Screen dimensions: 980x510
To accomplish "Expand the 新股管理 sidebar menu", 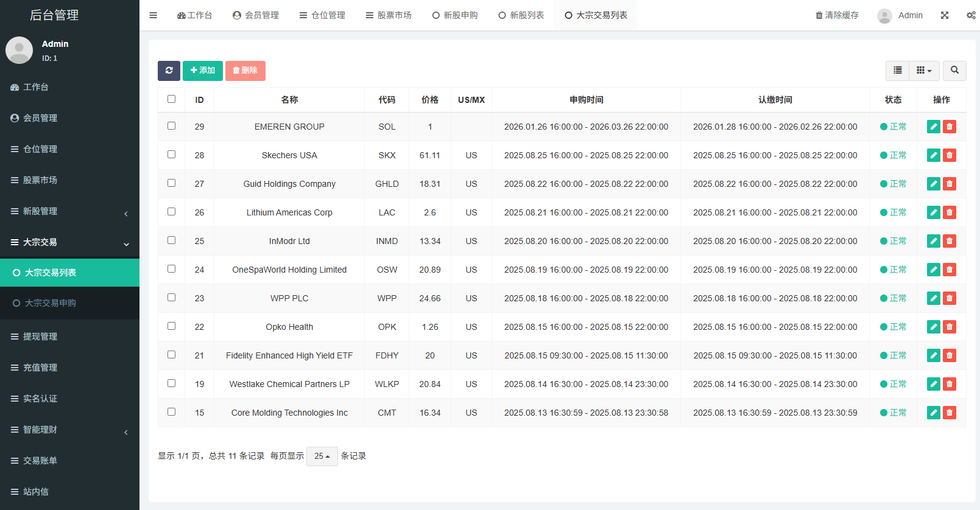I will tap(69, 211).
